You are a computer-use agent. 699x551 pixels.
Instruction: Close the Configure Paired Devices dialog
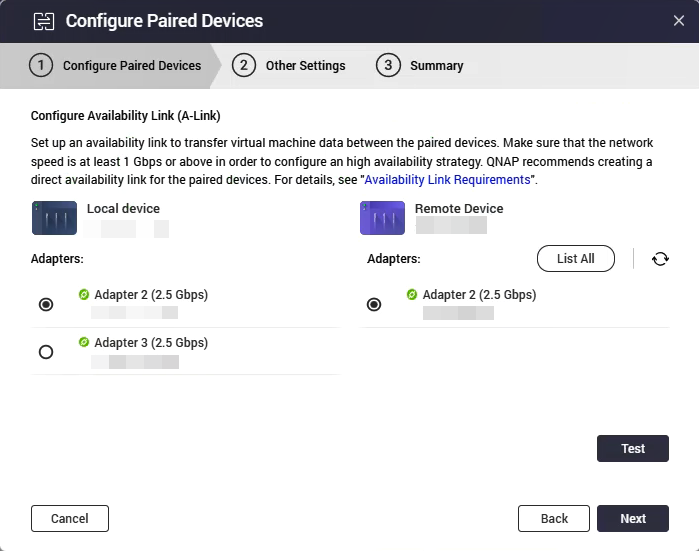(x=679, y=21)
